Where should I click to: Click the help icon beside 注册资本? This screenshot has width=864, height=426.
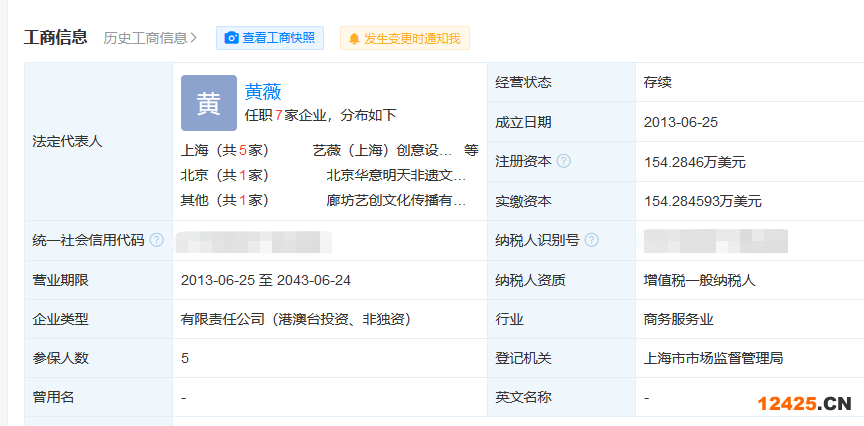(x=564, y=161)
